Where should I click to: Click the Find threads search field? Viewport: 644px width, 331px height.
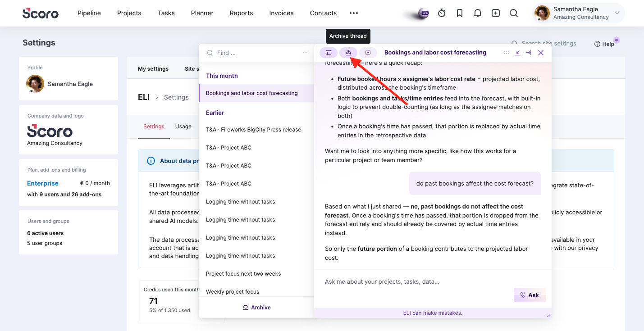pyautogui.click(x=257, y=53)
